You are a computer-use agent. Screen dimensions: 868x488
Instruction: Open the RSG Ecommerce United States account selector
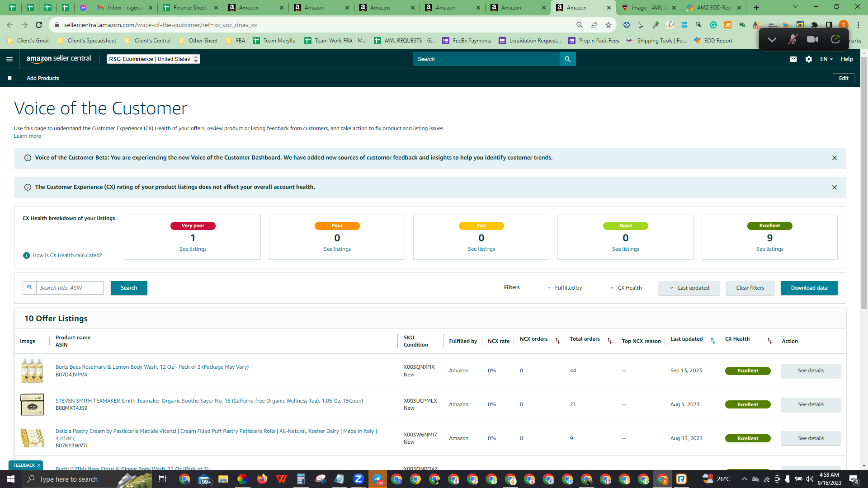(153, 59)
